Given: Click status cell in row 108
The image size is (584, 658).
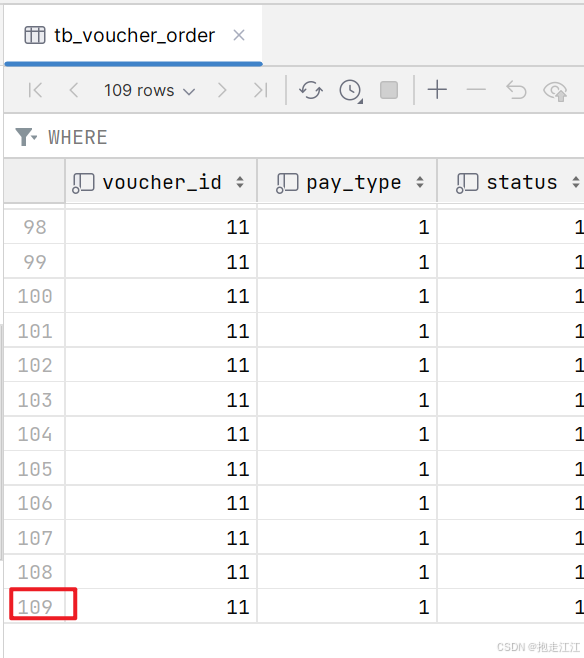Looking at the screenshot, I should [511, 572].
